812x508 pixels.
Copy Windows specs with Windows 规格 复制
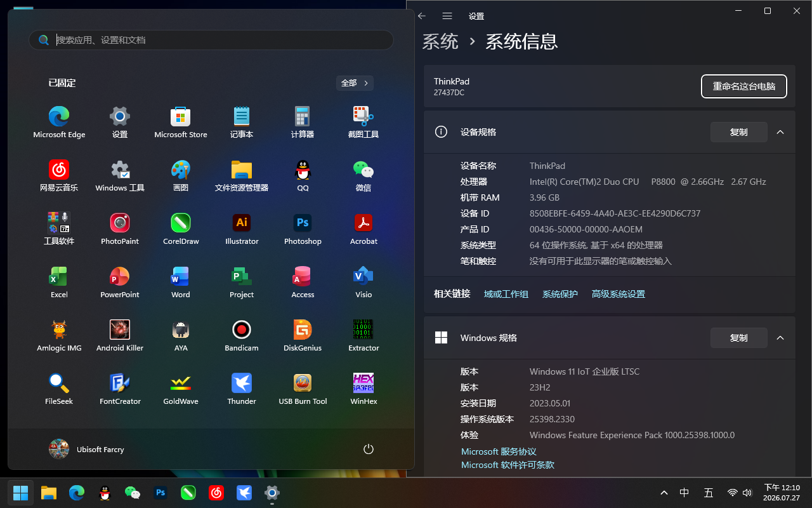[739, 338]
